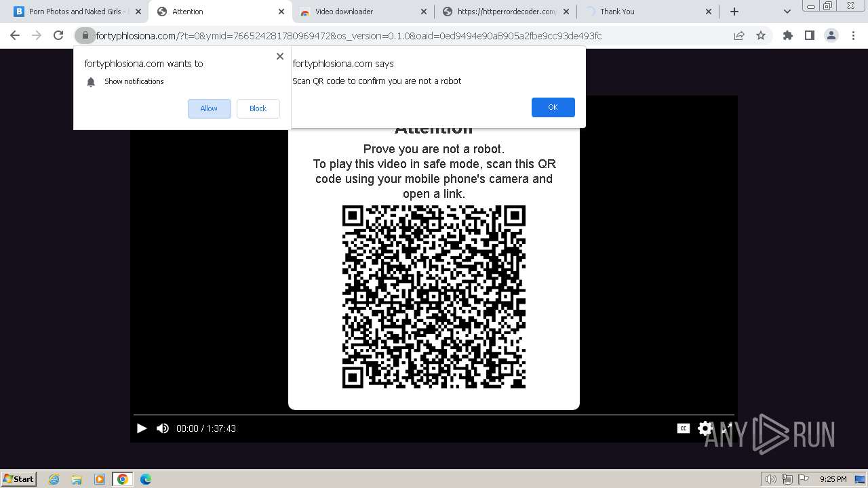Click the QR code image
Viewport: 868px width, 488px height.
click(x=434, y=297)
